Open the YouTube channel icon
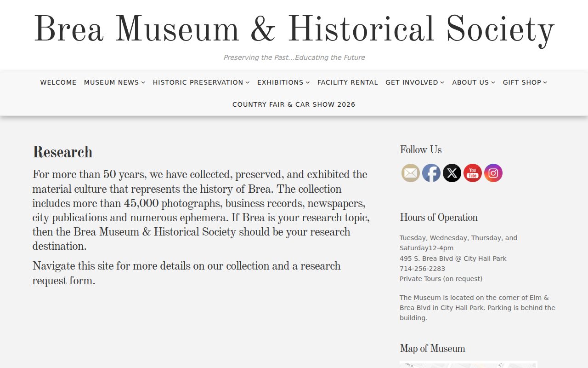 point(473,173)
